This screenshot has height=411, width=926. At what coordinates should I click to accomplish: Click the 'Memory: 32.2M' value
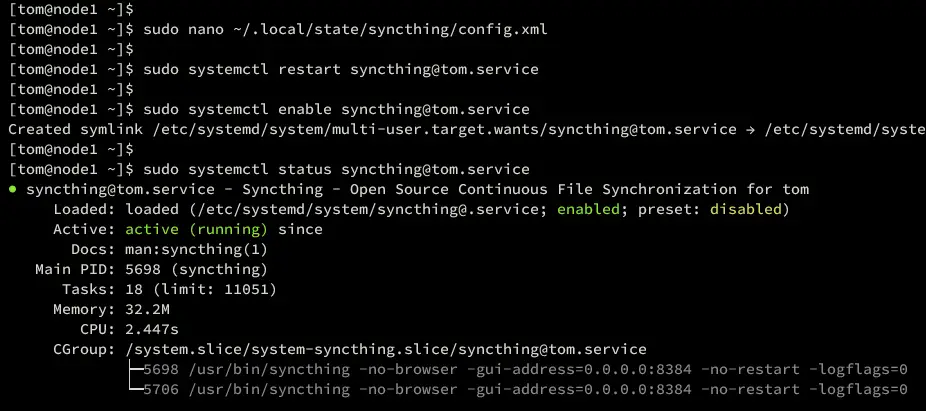tap(147, 309)
